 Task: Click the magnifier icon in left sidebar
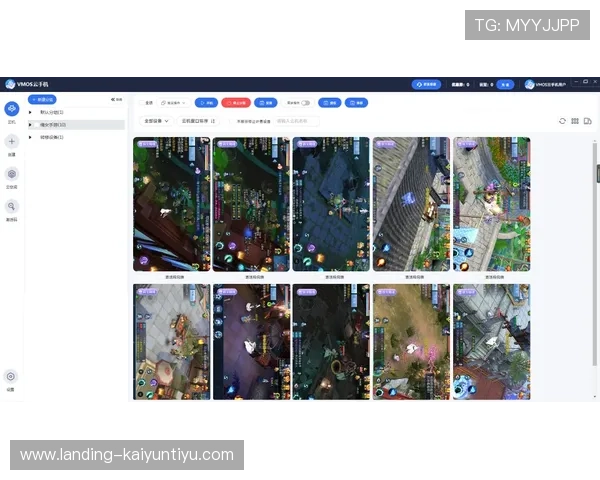pyautogui.click(x=11, y=206)
